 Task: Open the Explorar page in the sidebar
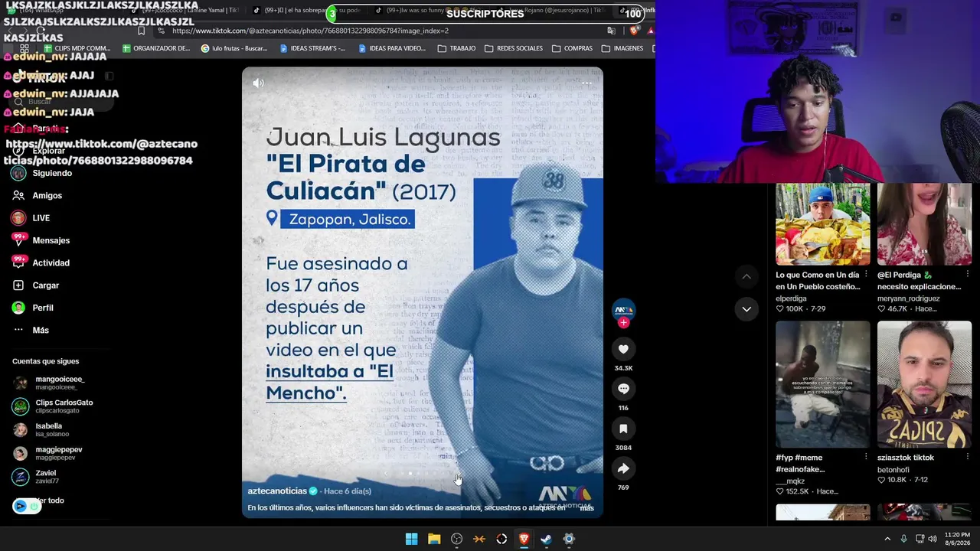click(x=39, y=151)
